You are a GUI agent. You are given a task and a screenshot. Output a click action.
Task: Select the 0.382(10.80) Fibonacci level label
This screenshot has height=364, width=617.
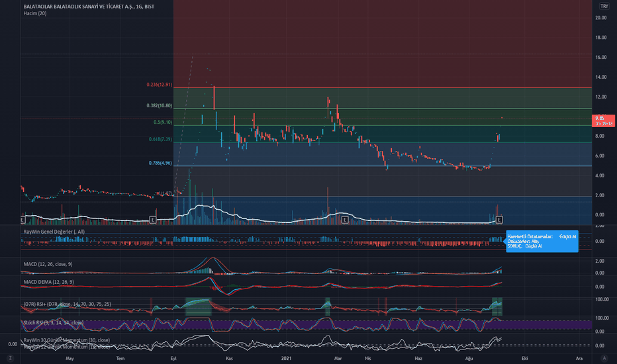[160, 105]
